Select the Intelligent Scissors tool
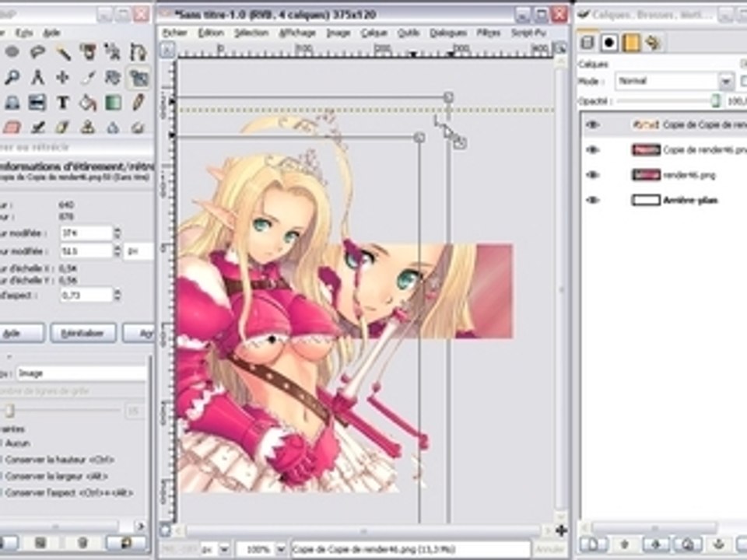This screenshot has height=560, width=747. click(x=114, y=52)
